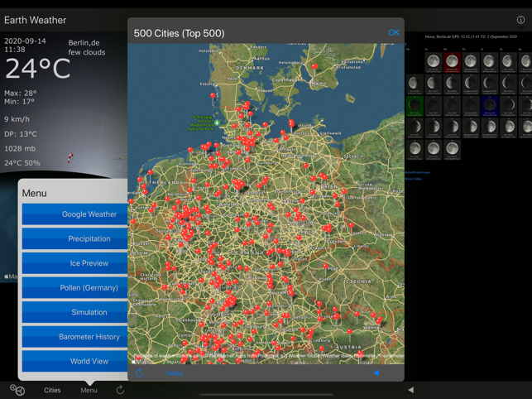Select Ice Preview in the menu

pos(74,263)
